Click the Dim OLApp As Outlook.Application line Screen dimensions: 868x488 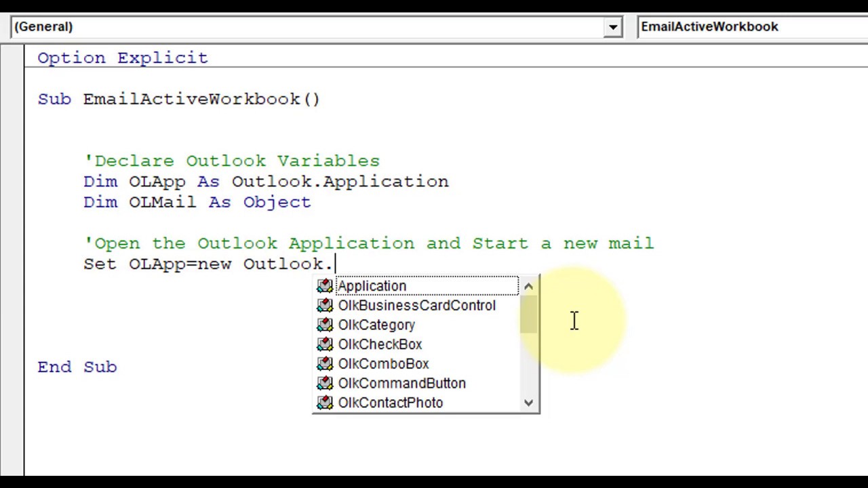pos(266,182)
